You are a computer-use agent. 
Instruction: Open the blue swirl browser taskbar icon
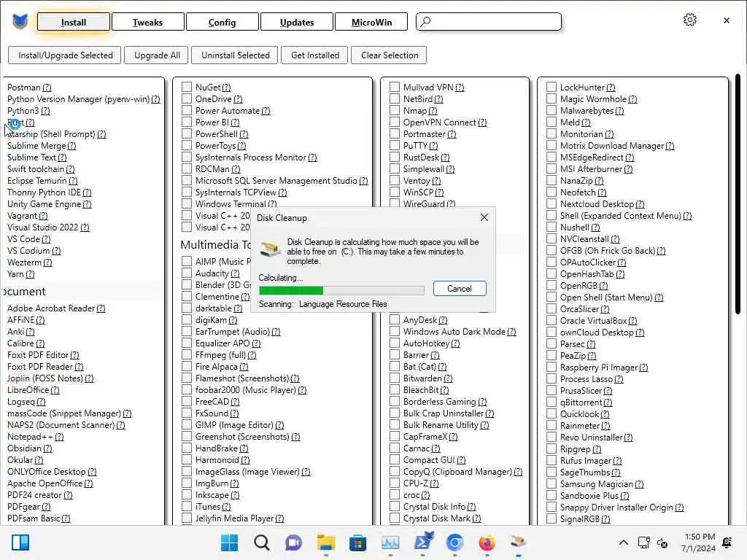tap(455, 542)
